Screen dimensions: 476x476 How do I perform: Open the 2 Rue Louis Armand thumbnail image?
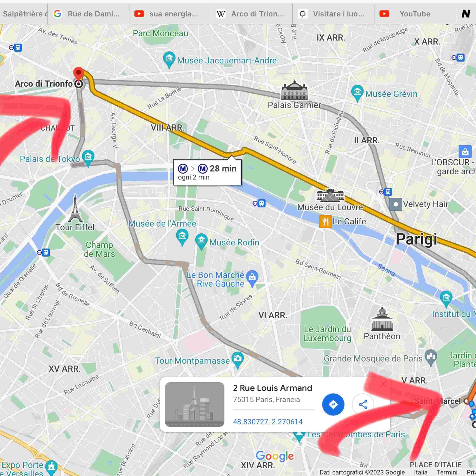pyautogui.click(x=195, y=405)
